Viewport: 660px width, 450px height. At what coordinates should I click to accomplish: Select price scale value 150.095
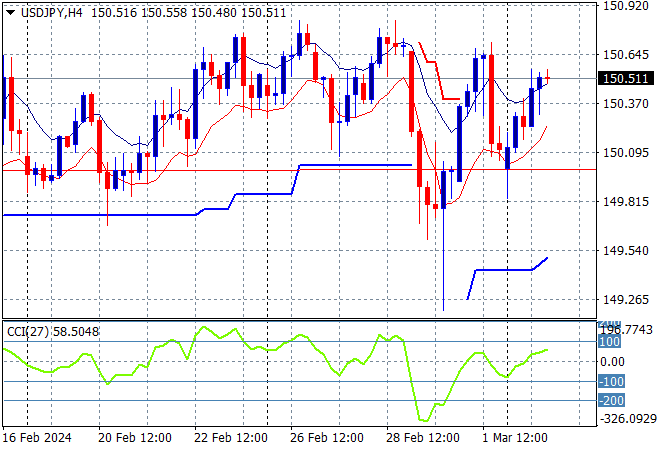pos(626,152)
